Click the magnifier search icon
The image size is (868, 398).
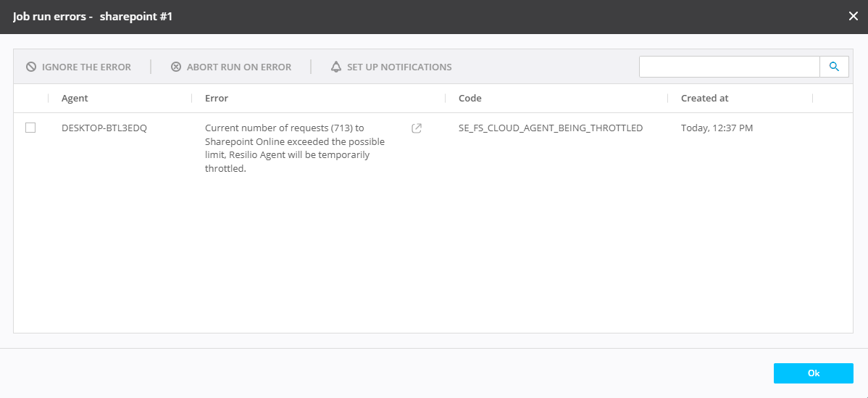(834, 67)
